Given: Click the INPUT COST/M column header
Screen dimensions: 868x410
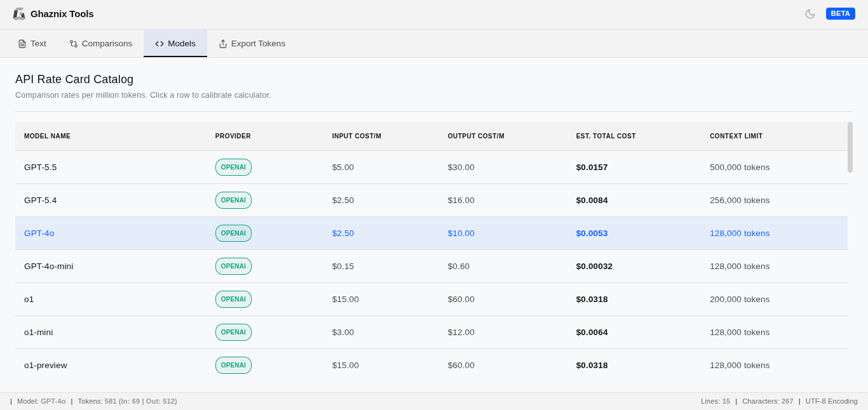Looking at the screenshot, I should click(357, 136).
